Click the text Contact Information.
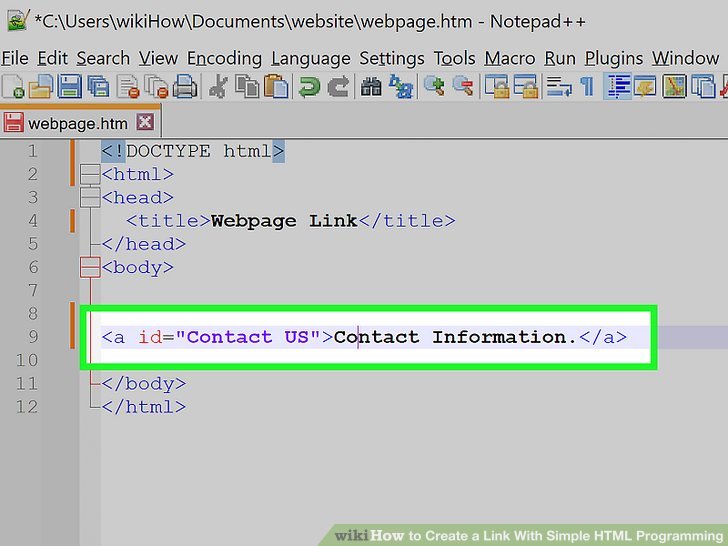The image size is (728, 546). 455,337
